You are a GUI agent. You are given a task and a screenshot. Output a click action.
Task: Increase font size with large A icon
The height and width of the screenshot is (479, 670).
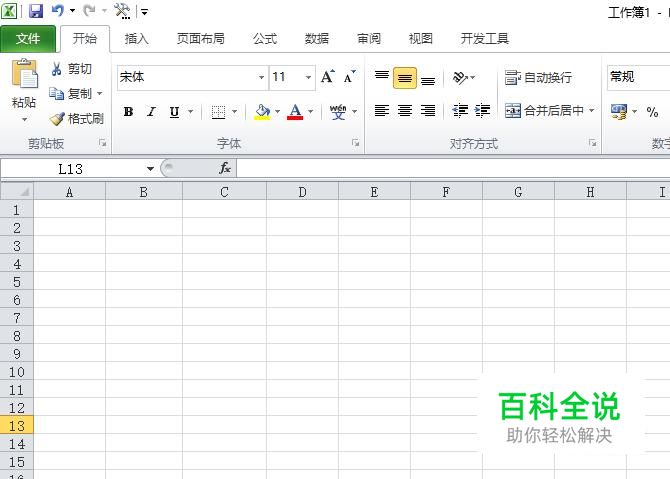328,77
